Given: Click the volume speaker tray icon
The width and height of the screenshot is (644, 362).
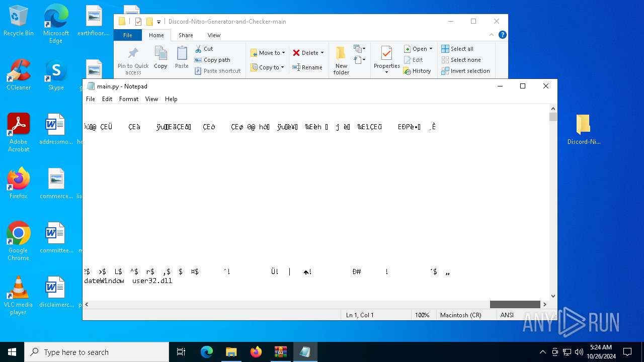Looking at the screenshot, I should [579, 352].
